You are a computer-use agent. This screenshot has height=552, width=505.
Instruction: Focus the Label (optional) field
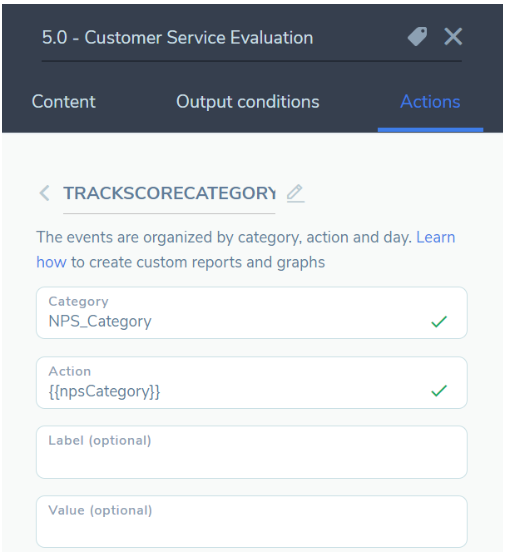click(252, 452)
